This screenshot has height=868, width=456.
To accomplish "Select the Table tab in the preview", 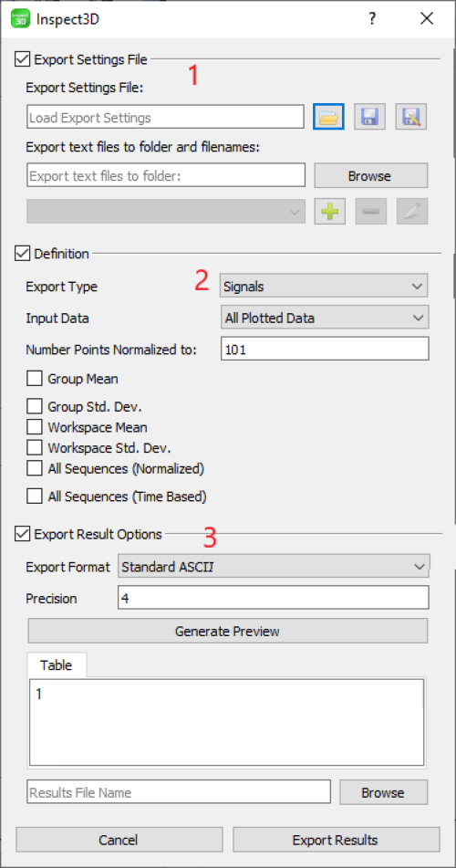I will coord(57,664).
